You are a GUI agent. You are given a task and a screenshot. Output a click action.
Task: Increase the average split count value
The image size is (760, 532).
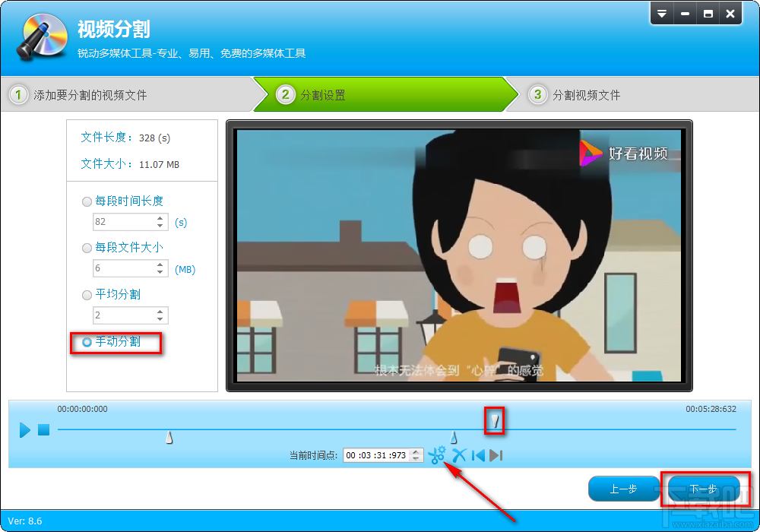[160, 312]
